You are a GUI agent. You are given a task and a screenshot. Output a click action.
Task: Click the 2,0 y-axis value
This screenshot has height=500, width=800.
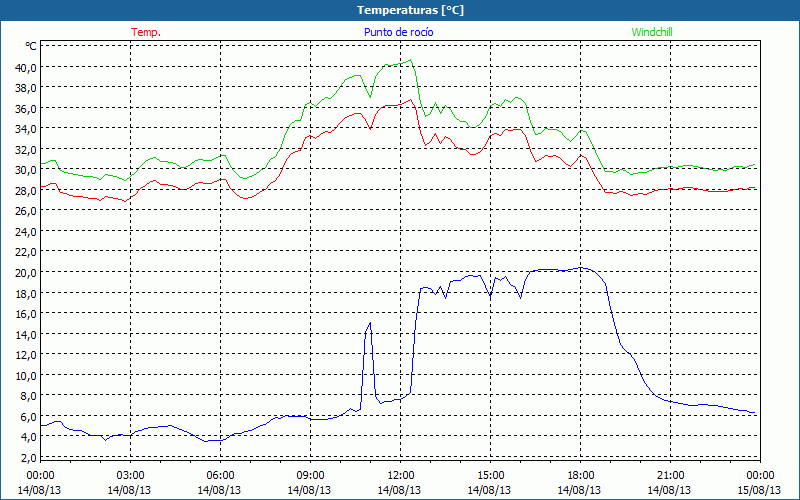28,457
